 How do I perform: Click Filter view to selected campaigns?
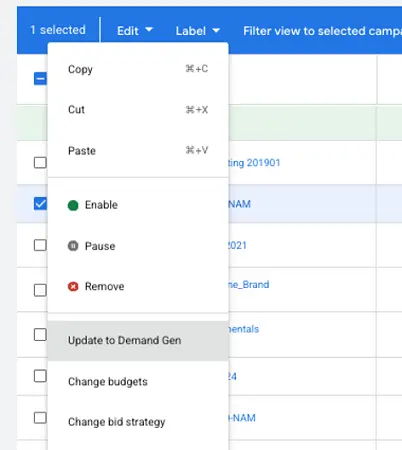click(x=322, y=31)
